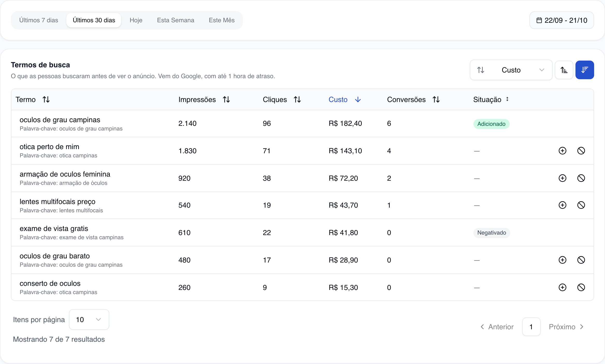Add 'conserto de oculos' term via plus icon

pos(562,287)
